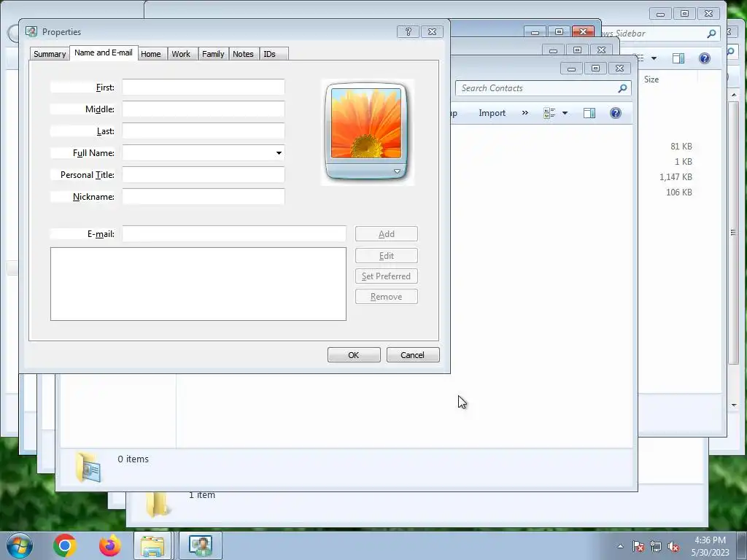Close the Properties dialog

[x=432, y=31]
